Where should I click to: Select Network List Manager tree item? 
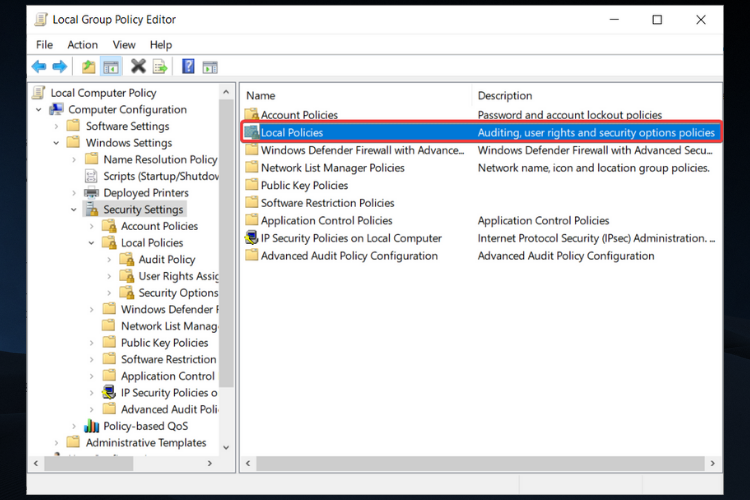coord(169,326)
